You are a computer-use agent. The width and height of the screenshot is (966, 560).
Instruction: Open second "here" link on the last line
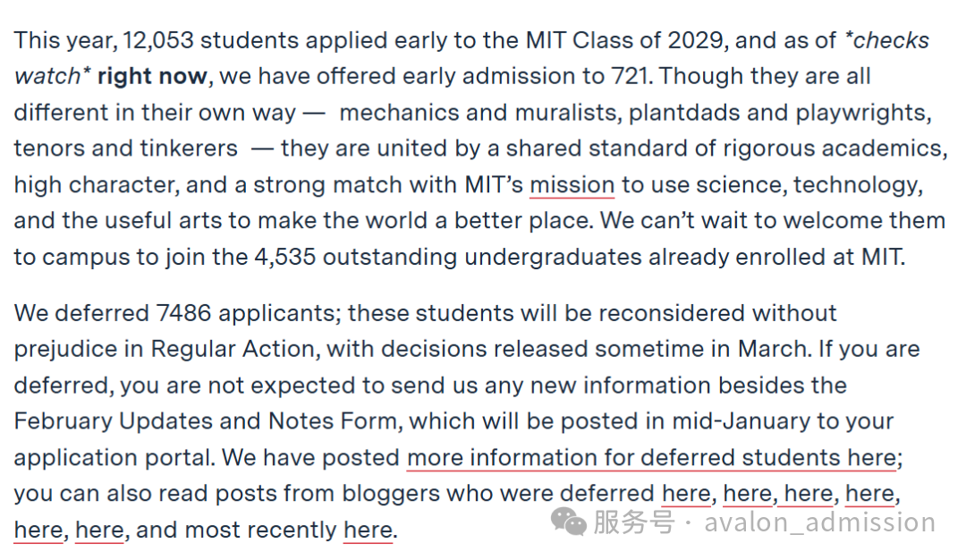coord(100,530)
